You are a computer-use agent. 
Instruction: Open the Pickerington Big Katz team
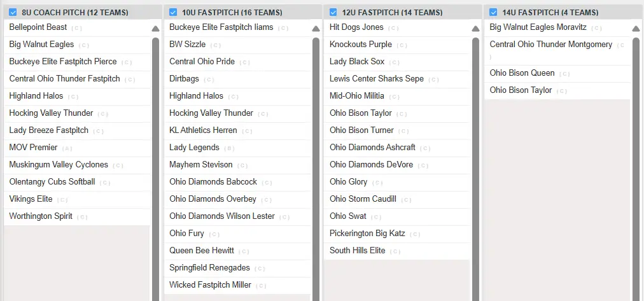pyautogui.click(x=367, y=234)
